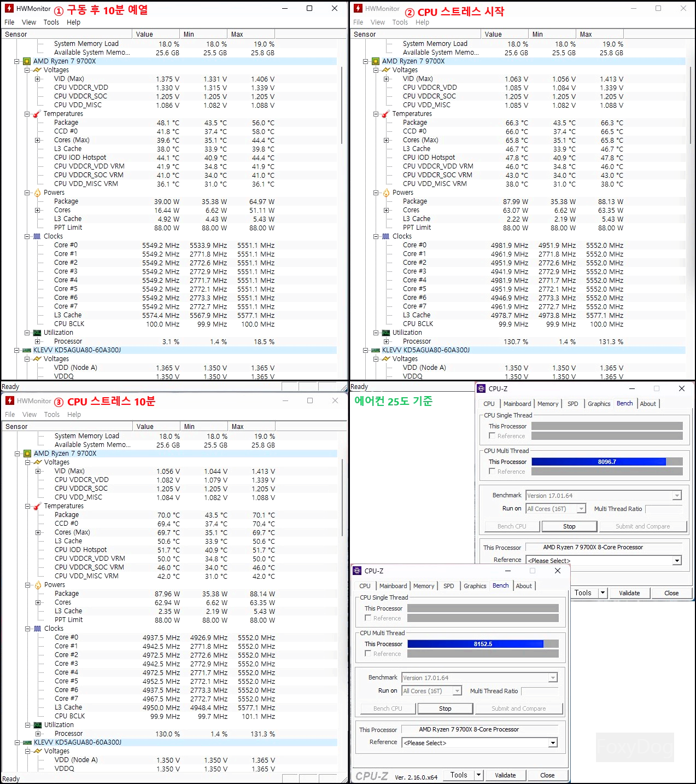Viewport: 696px width, 784px height.
Task: Open the Tools menu in HWMonitor window ③
Action: (x=52, y=415)
